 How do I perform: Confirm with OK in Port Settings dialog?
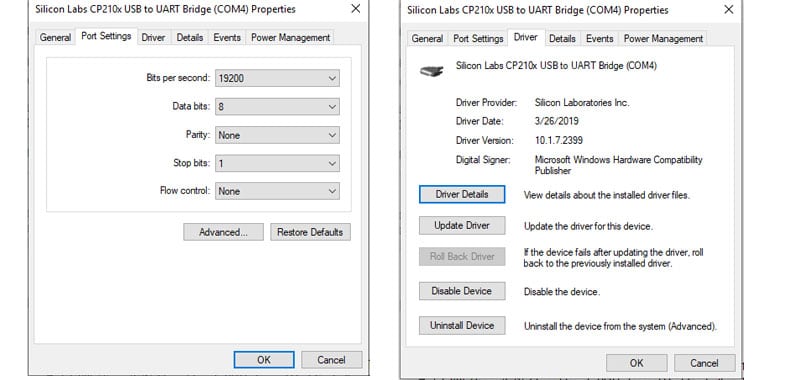264,360
